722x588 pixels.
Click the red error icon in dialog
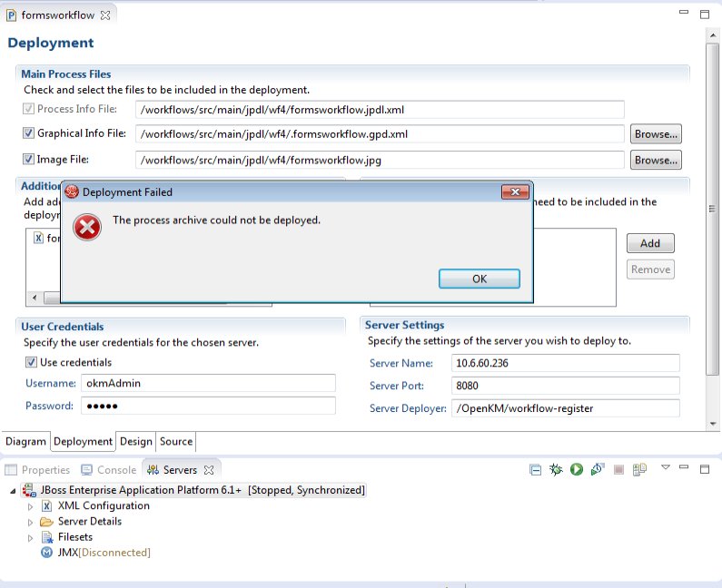[x=86, y=228]
